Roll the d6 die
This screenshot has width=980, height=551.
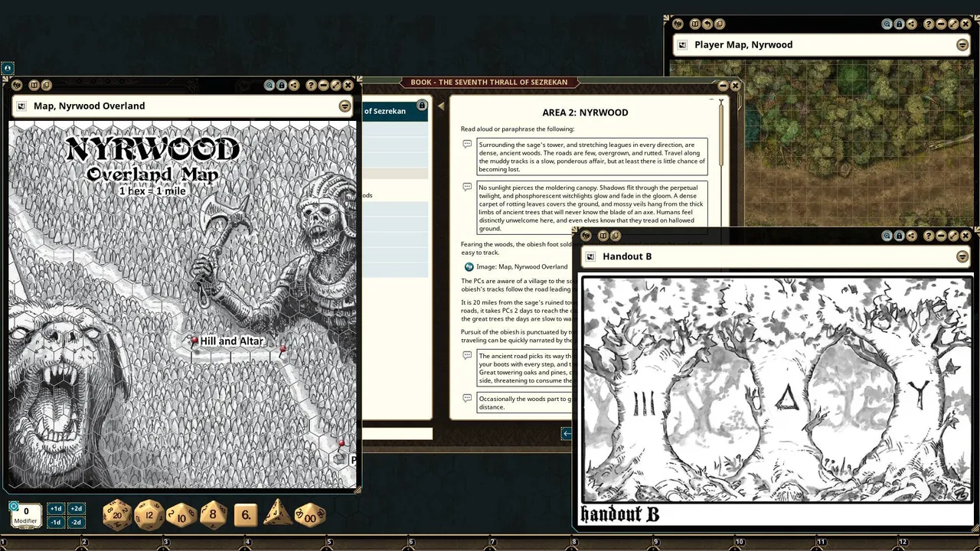point(246,515)
